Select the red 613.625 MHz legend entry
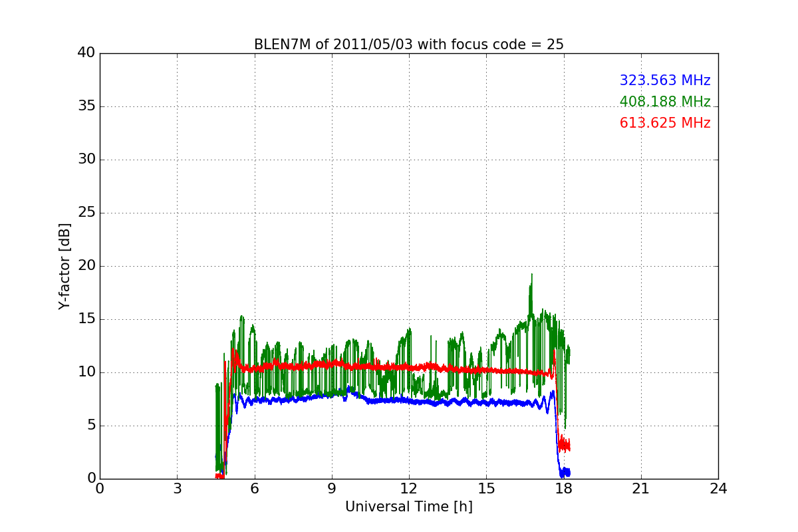Viewport: 798px width, 532px height. (664, 123)
